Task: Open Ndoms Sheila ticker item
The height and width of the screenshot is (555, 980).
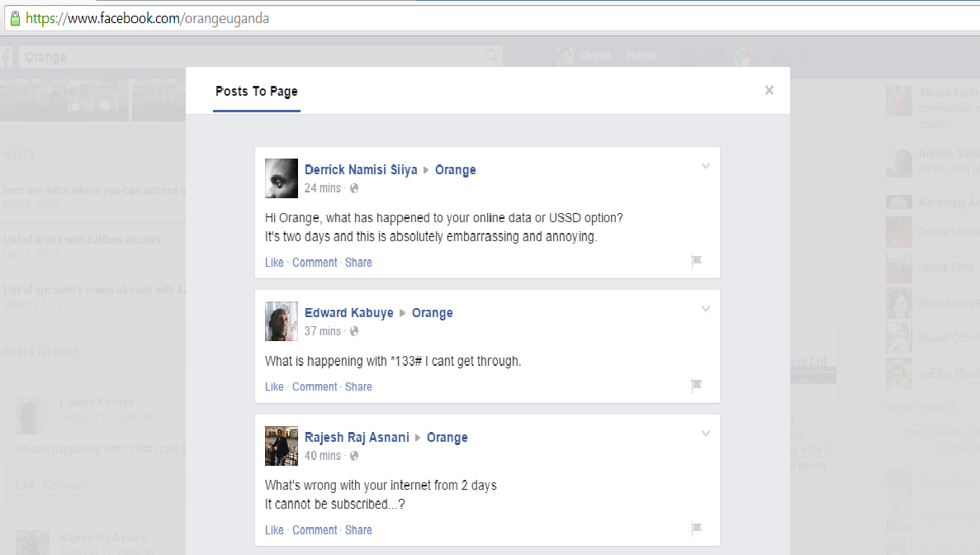Action: (933, 162)
